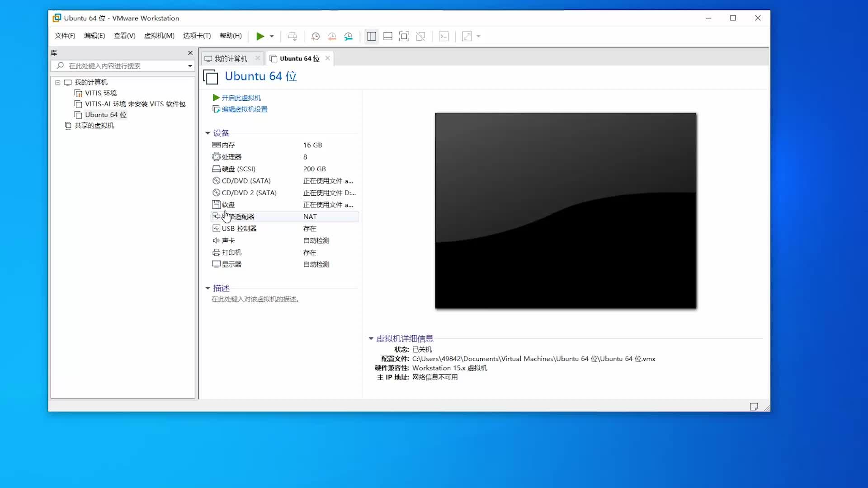868x488 pixels.
Task: Enter full screen mode icon
Action: [404, 36]
